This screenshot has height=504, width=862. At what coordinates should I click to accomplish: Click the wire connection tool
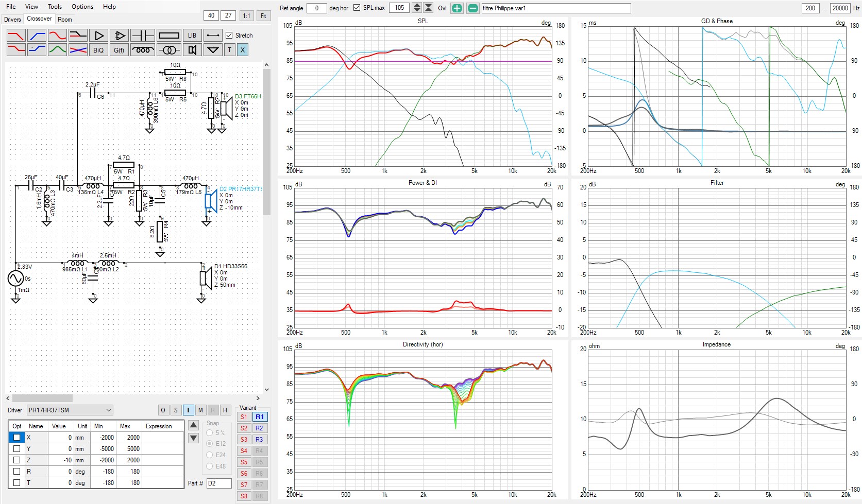[x=212, y=36]
